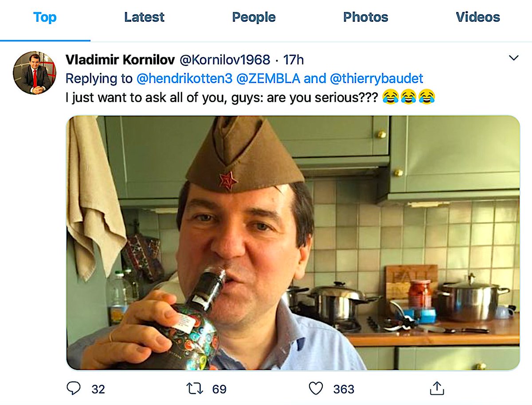Image resolution: width=532 pixels, height=405 pixels.
Task: Like the tweet with the heart icon
Action: coord(316,389)
